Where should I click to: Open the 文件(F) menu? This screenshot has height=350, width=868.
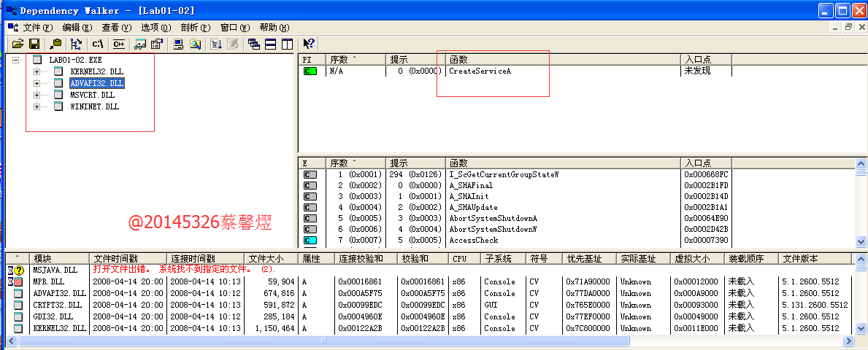click(x=38, y=27)
